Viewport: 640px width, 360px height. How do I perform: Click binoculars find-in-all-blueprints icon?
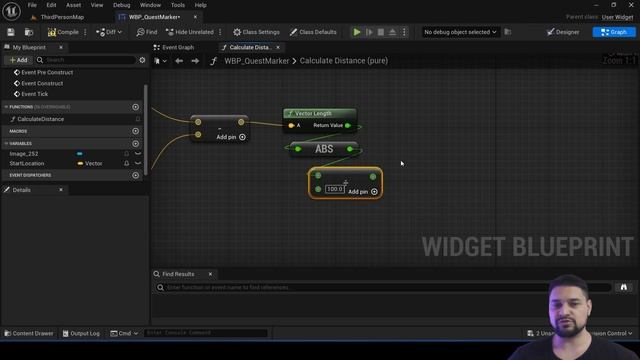coord(623,287)
